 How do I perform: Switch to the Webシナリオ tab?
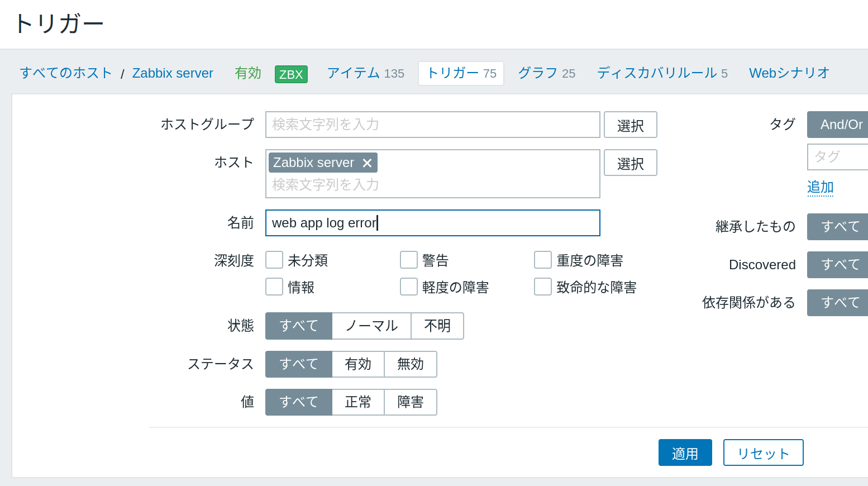pyautogui.click(x=789, y=73)
